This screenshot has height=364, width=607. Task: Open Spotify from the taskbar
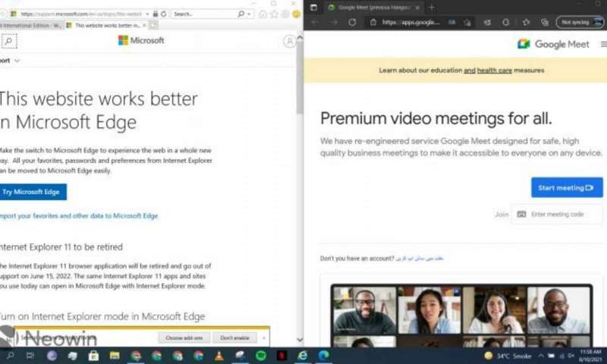pyautogui.click(x=261, y=356)
